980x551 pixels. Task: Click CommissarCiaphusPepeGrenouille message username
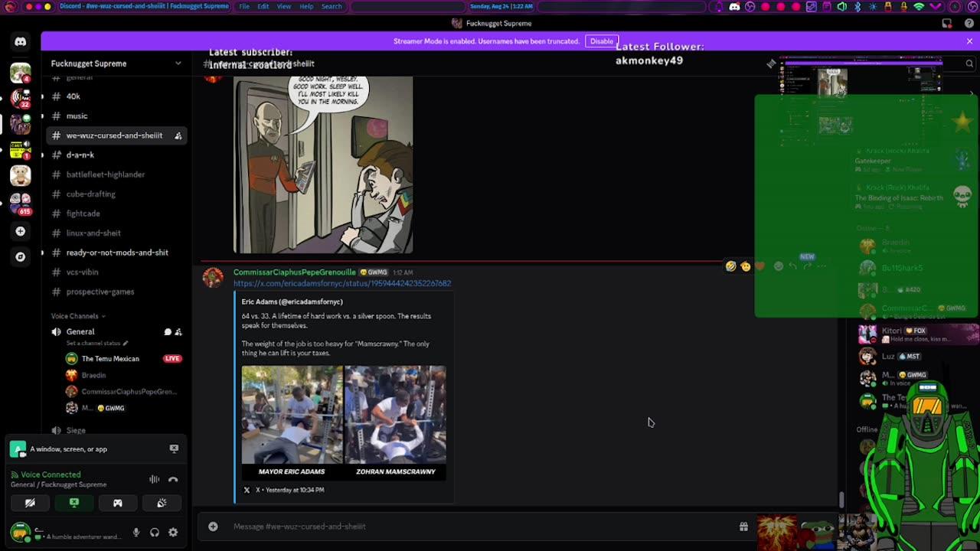pyautogui.click(x=295, y=272)
